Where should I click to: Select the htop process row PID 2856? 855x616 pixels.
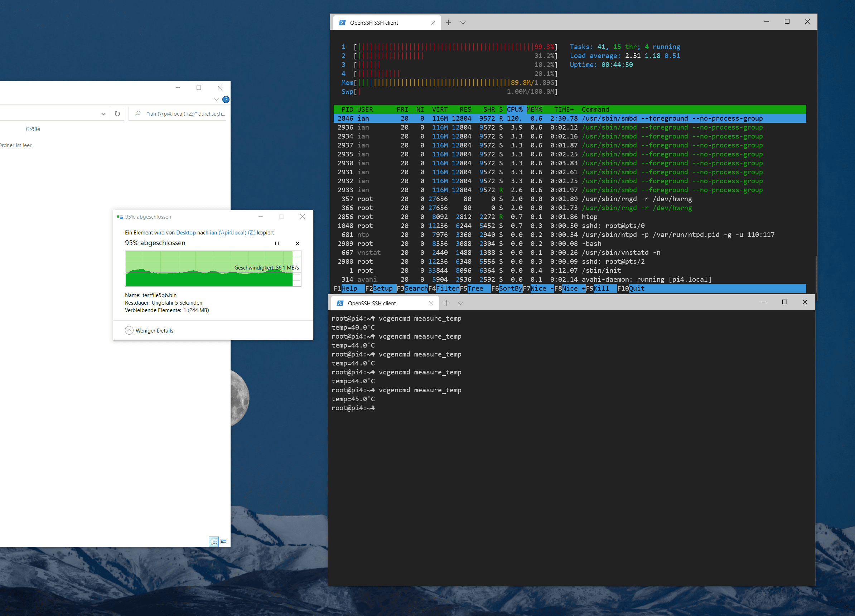(x=570, y=217)
